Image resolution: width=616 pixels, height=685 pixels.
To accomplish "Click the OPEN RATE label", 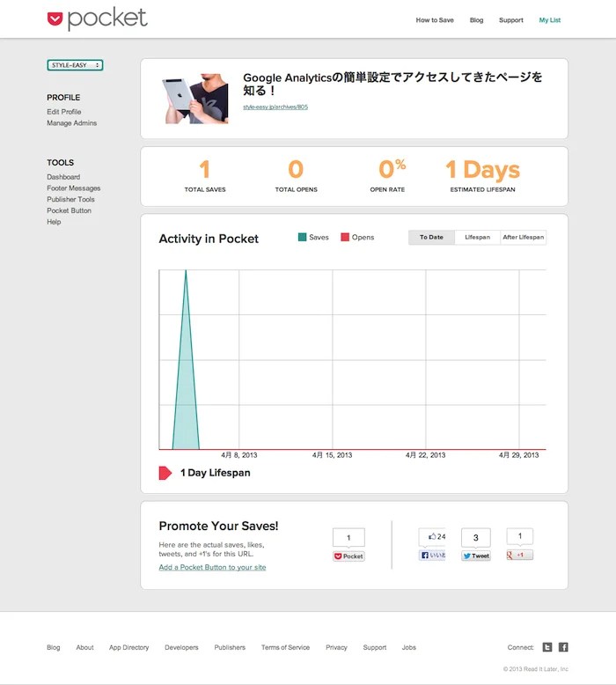I will 387,189.
